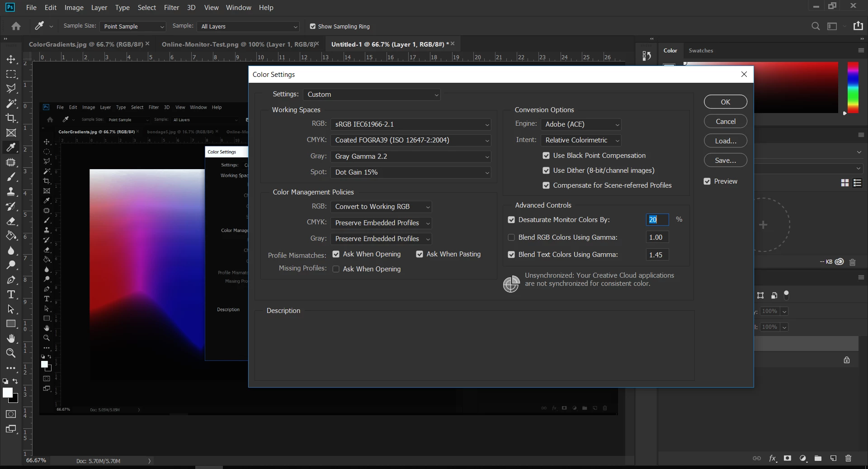The height and width of the screenshot is (469, 868).
Task: Open the conversion Engine dropdown
Action: (x=581, y=124)
